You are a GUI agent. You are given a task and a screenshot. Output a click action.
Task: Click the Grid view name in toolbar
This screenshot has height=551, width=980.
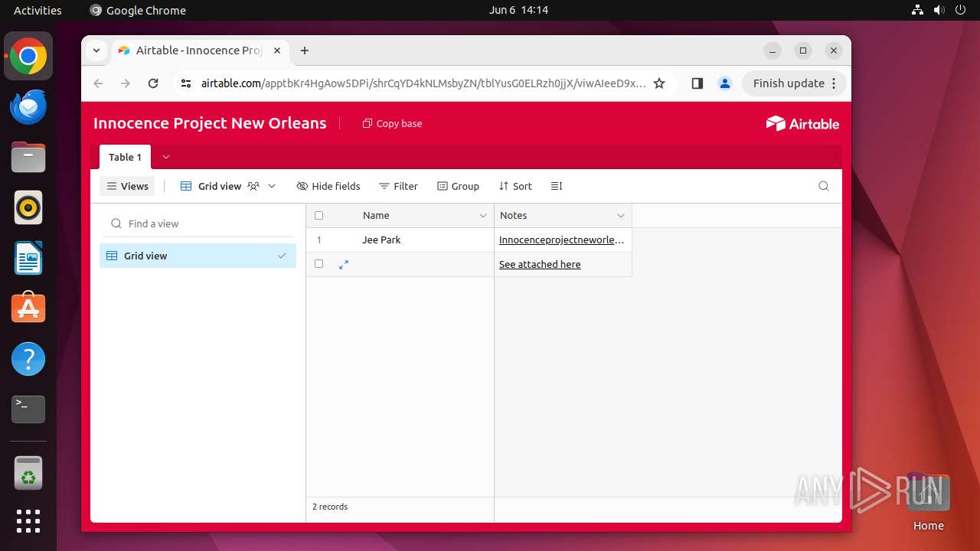pos(220,186)
